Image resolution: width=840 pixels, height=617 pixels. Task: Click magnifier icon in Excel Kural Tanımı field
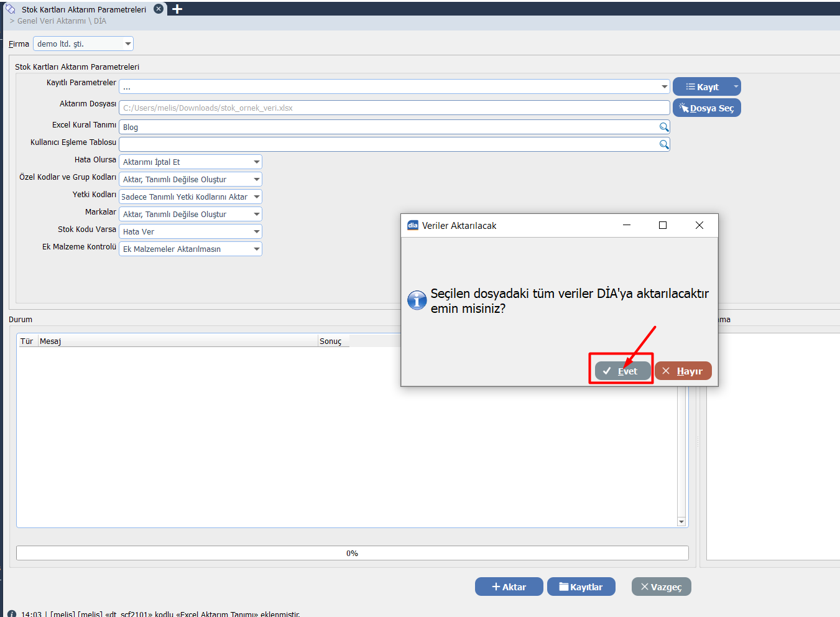click(x=664, y=127)
